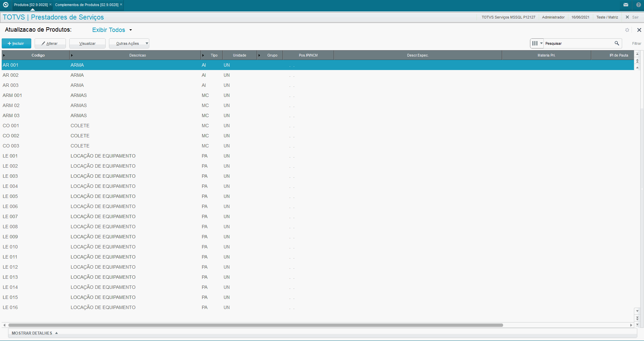The height and width of the screenshot is (341, 644).
Task: Open the Outras Ações dropdown
Action: point(129,43)
